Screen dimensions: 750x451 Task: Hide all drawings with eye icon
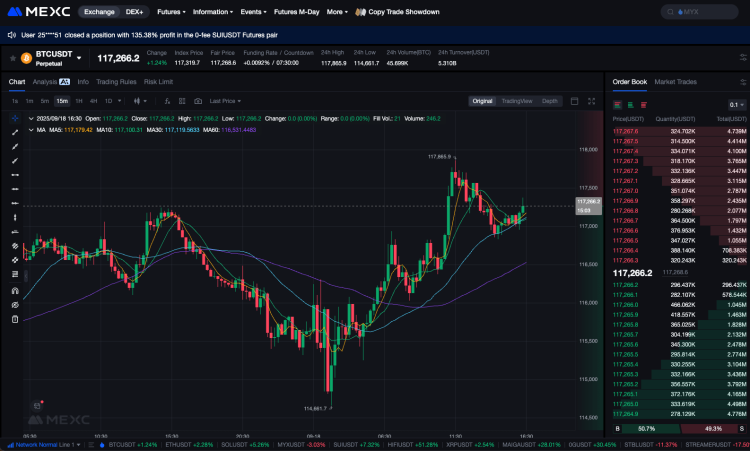pos(14,304)
